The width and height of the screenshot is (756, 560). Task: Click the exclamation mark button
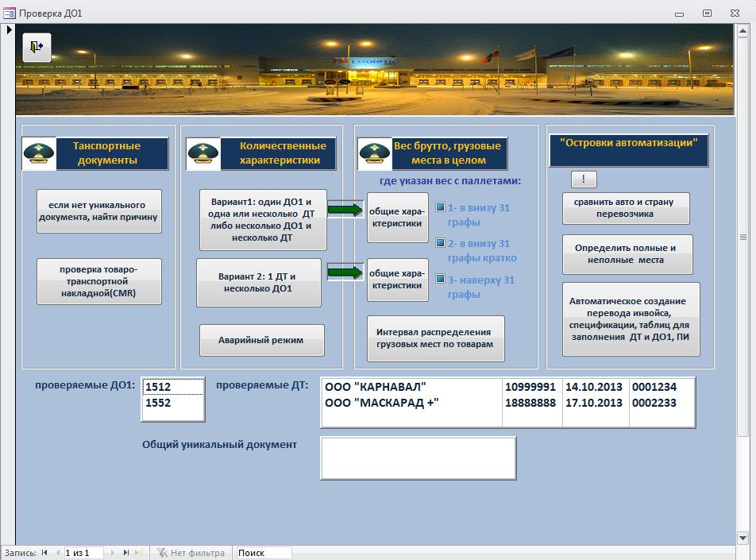point(584,180)
